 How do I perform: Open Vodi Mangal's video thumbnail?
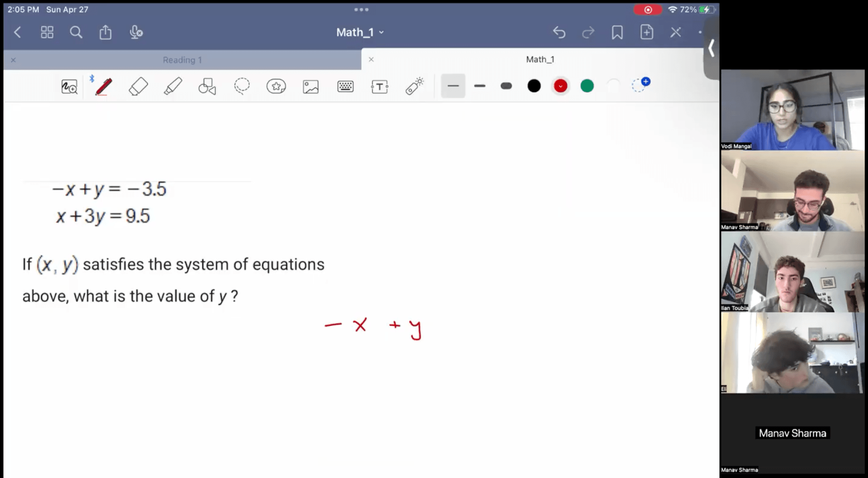click(x=792, y=110)
